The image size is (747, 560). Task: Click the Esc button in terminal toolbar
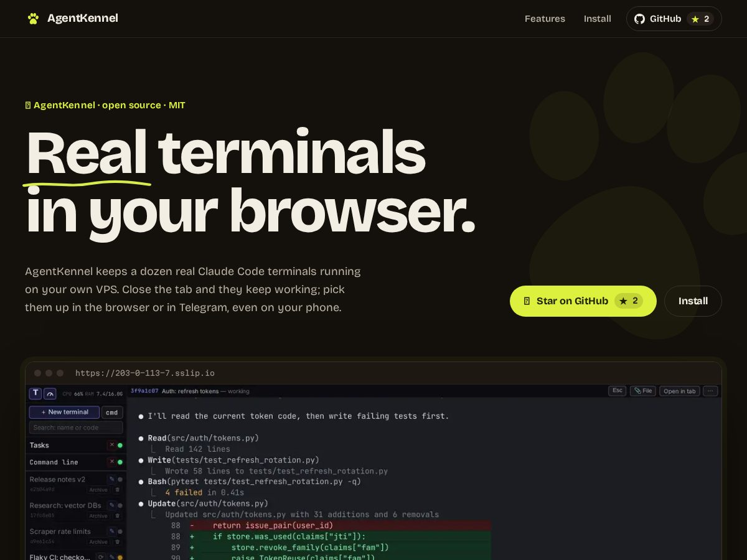pyautogui.click(x=617, y=391)
